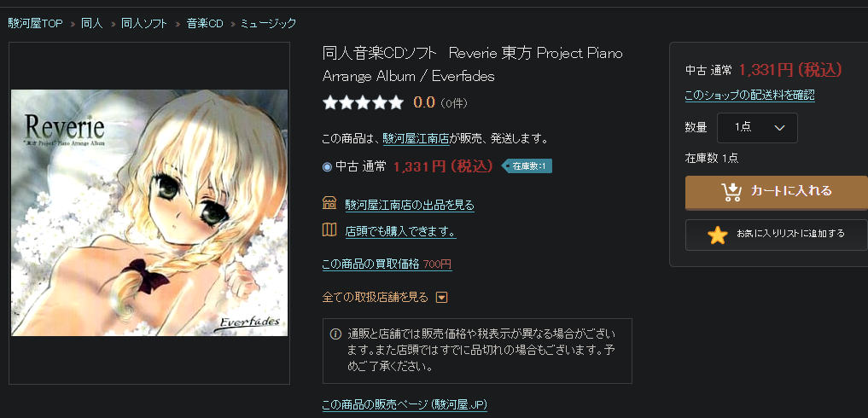Click the shopping cart icon
The height and width of the screenshot is (418, 868).
(731, 192)
